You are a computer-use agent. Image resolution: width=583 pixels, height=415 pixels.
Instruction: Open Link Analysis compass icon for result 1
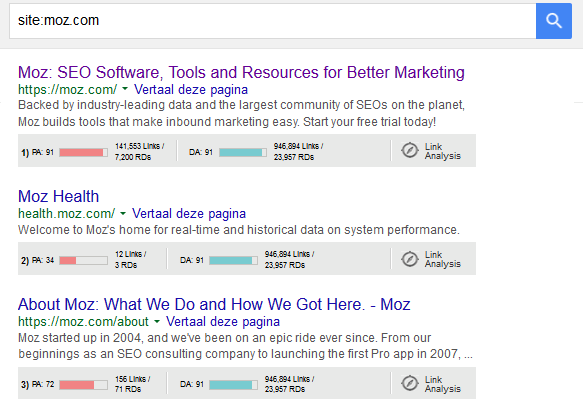410,151
